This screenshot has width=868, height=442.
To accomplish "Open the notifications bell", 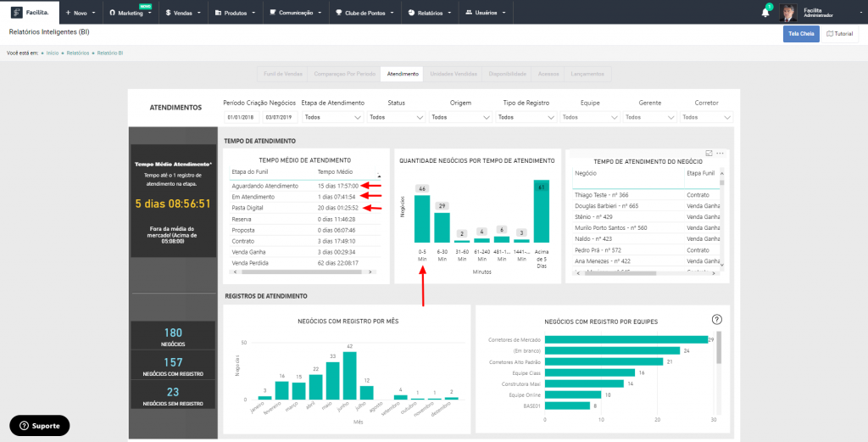I will [x=765, y=13].
